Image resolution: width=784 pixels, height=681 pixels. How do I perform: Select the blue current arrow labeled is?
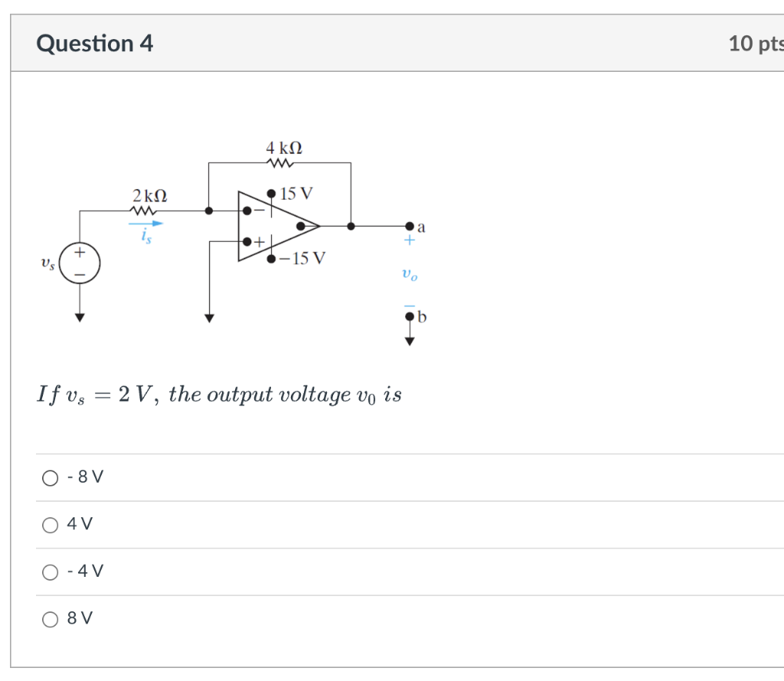click(x=147, y=224)
